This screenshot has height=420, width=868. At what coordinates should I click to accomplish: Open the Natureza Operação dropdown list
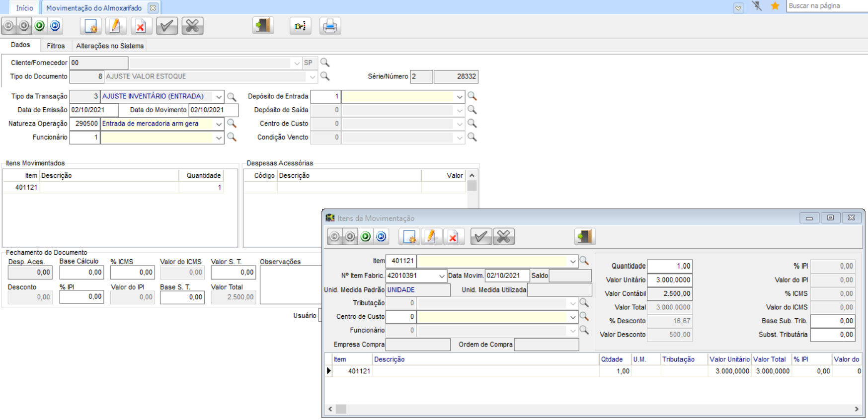219,124
